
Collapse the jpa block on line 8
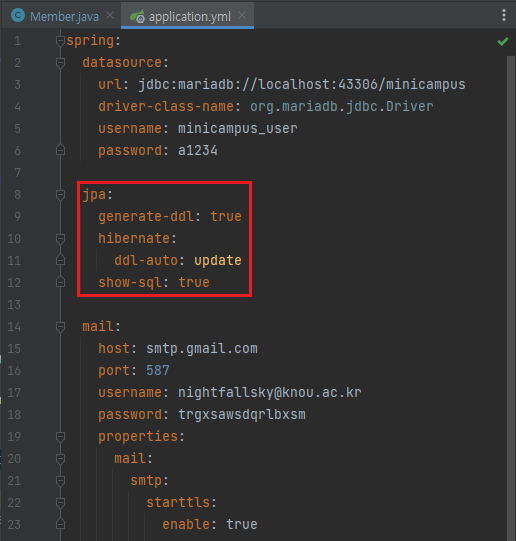[x=60, y=195]
